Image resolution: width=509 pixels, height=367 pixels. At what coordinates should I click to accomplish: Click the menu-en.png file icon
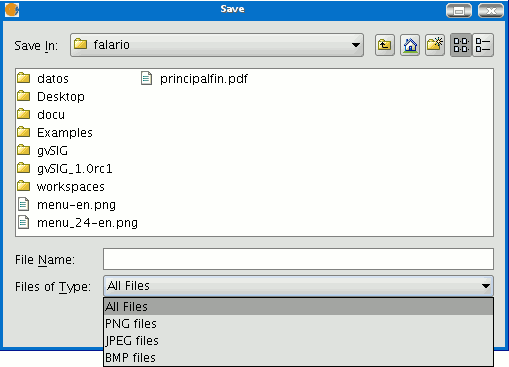pos(23,204)
